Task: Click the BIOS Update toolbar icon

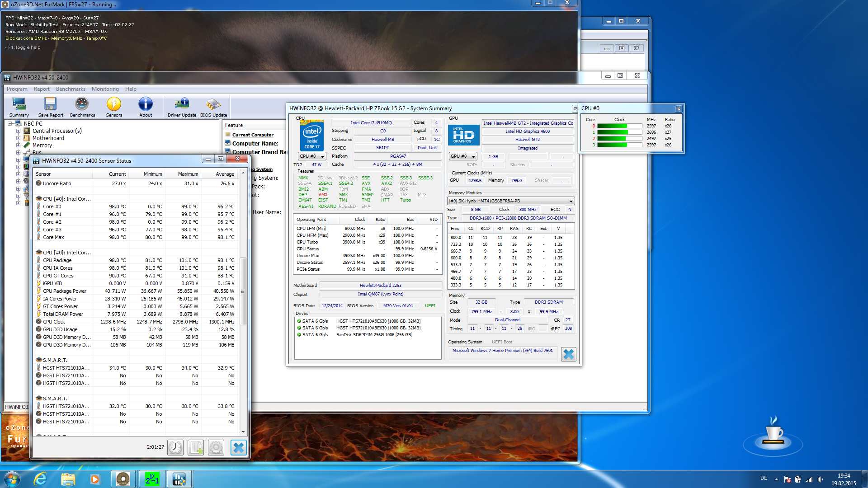Action: [x=213, y=107]
